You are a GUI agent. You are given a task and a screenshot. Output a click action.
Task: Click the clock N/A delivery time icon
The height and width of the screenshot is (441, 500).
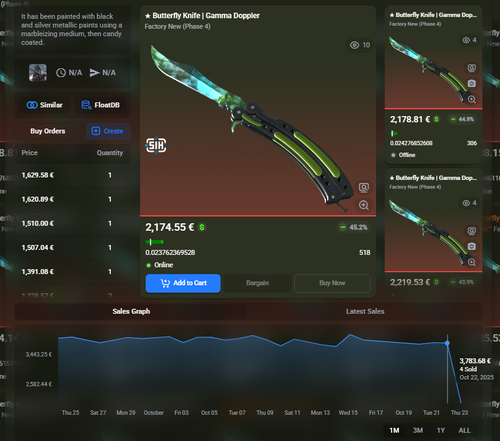61,73
